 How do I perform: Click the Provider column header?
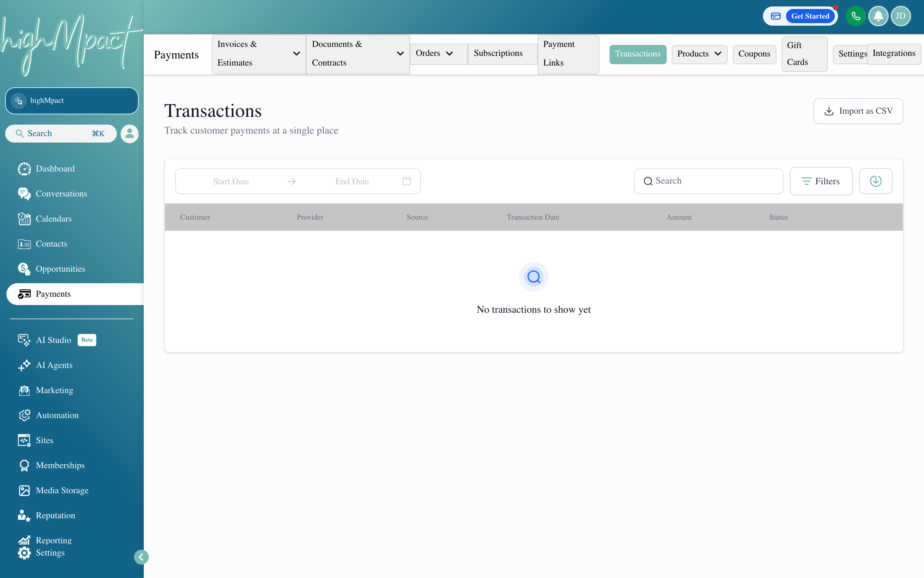coord(310,217)
